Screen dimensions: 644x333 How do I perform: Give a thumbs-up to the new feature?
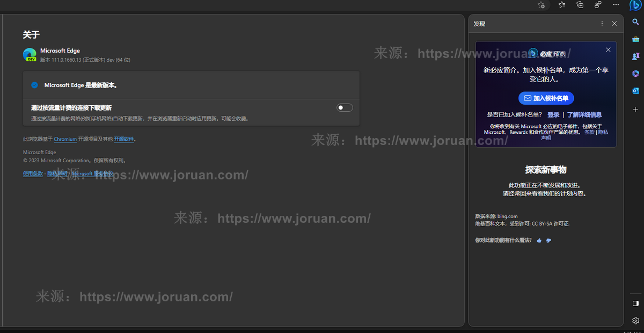click(x=539, y=241)
